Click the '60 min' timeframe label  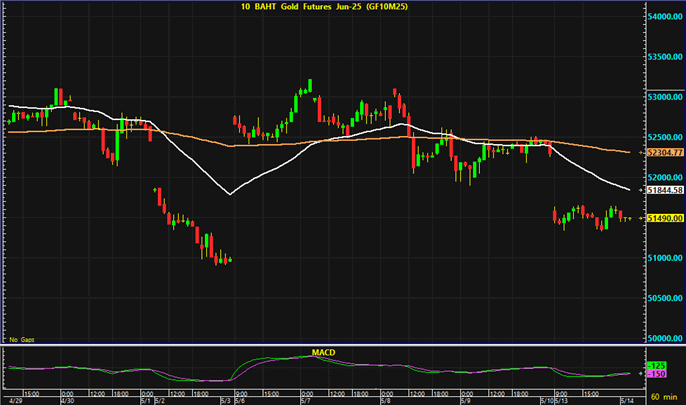tap(664, 398)
